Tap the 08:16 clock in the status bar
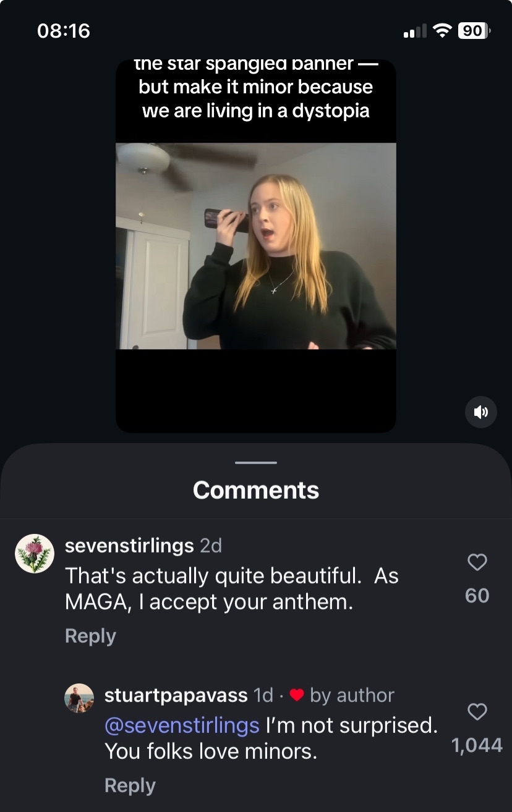The image size is (512, 812). tap(64, 30)
